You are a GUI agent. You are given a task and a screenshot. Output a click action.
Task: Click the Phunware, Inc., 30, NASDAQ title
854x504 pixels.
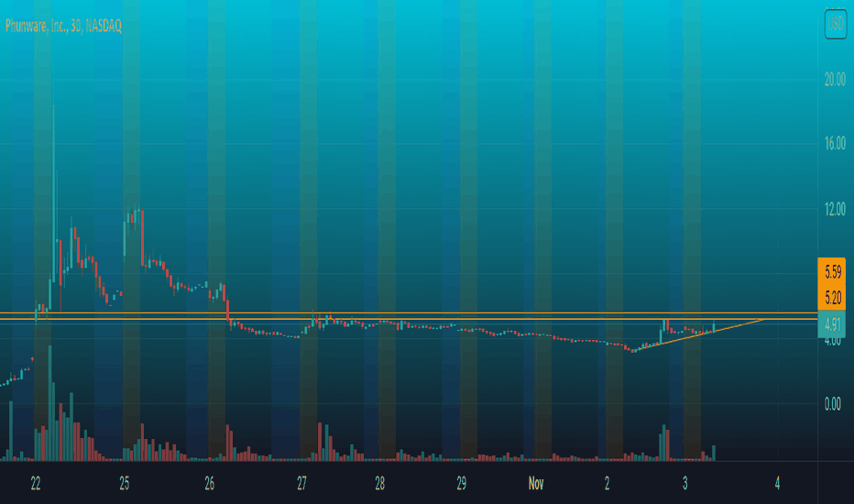[63, 26]
